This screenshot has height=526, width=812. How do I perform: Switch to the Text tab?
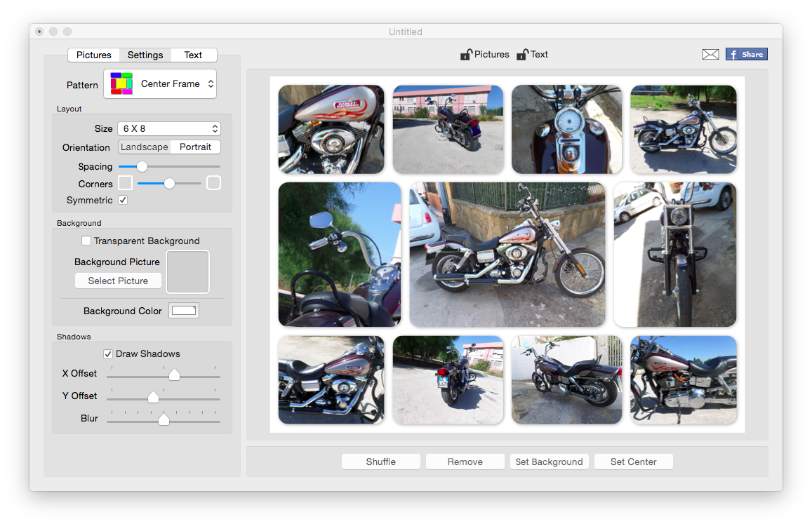(x=194, y=55)
